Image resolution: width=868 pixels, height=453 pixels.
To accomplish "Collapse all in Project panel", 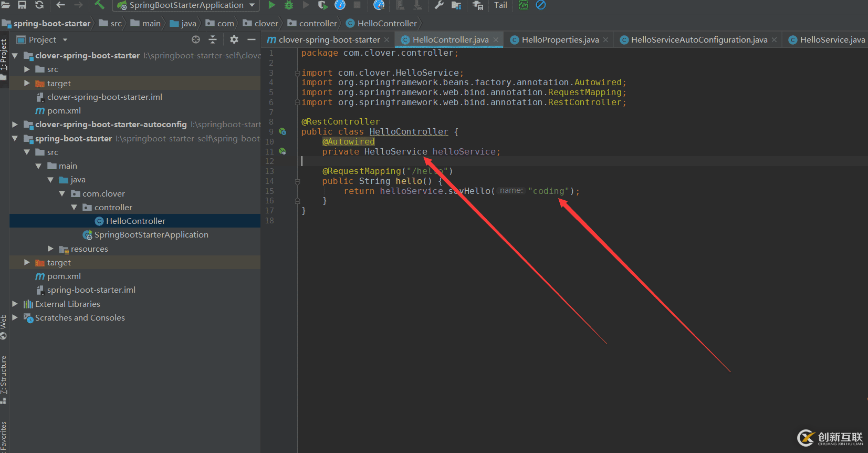I will tap(213, 39).
